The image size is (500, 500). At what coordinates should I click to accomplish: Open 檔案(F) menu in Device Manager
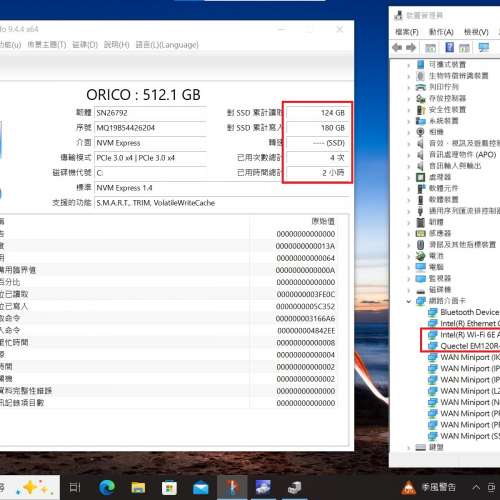point(407,32)
